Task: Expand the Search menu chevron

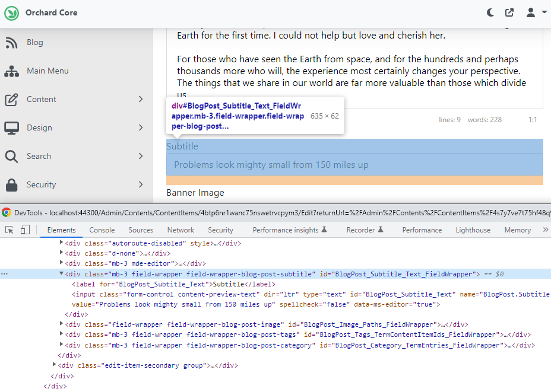Action: [141, 156]
